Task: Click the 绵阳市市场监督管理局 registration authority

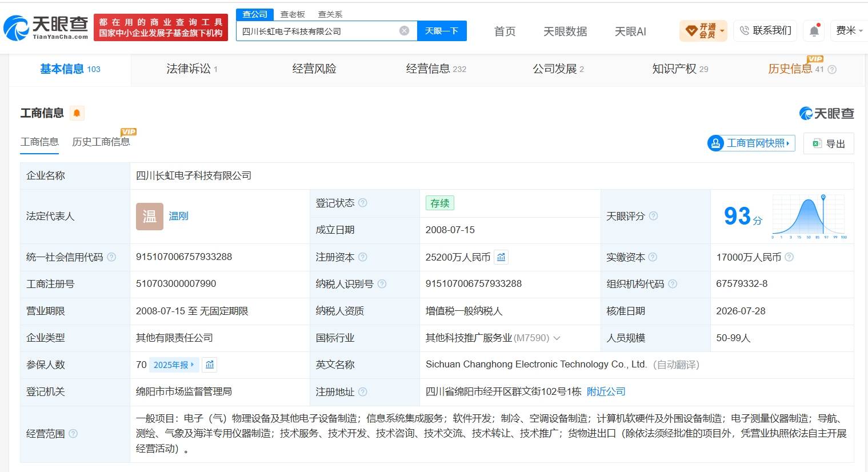Action: pyautogui.click(x=184, y=391)
